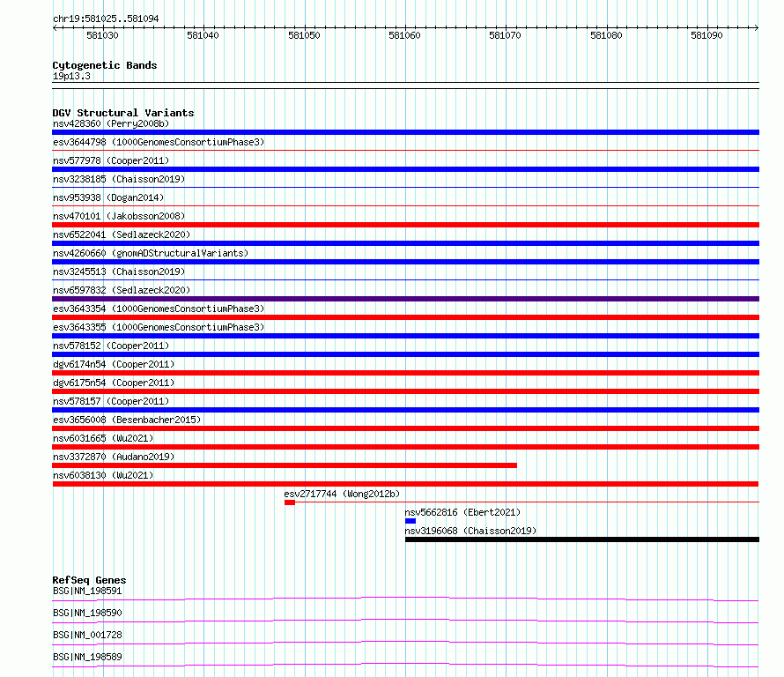Open the nsv3372870 (Audano2019) label

click(114, 457)
